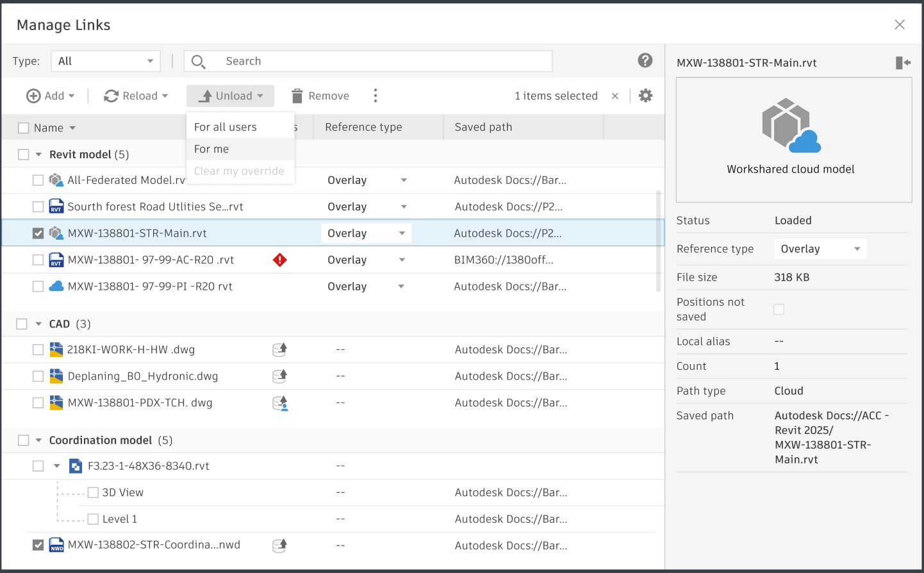Clear selection with the X beside 1 items selected

615,95
